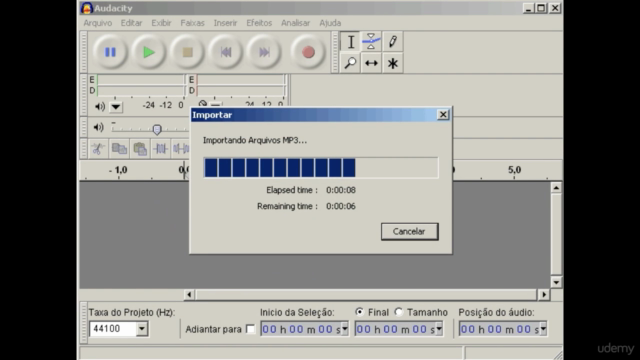640x360 pixels.
Task: Click the Inicio da Seleção time field
Action: [x=301, y=329]
